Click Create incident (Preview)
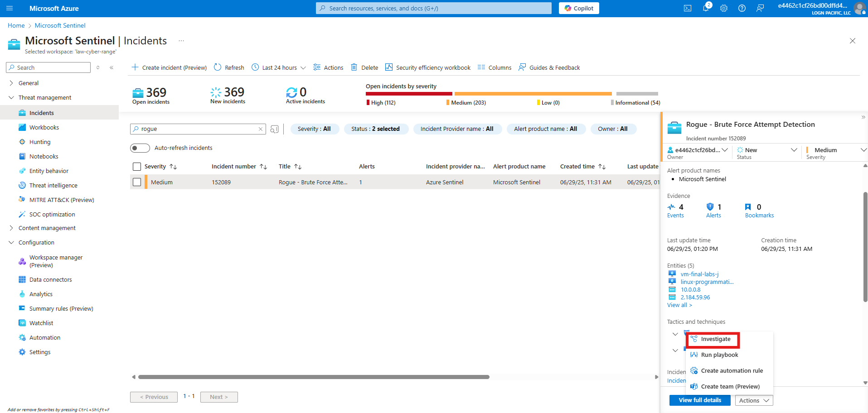The height and width of the screenshot is (413, 868). coord(169,67)
